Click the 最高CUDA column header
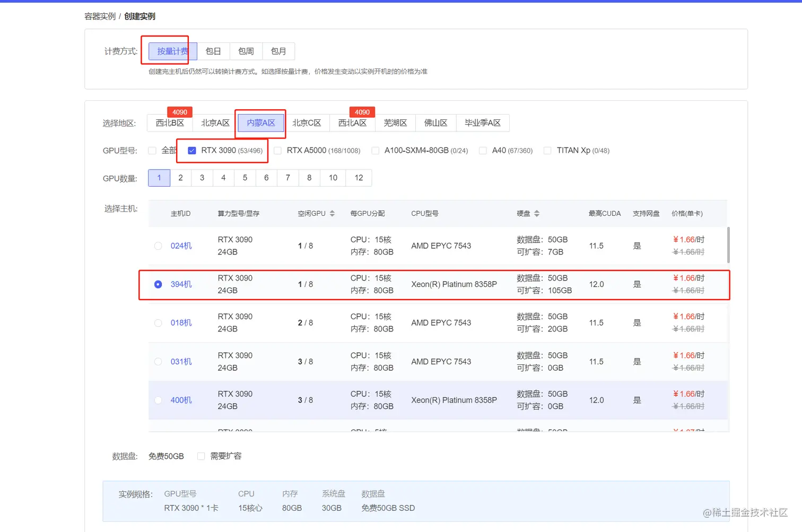802x532 pixels. click(x=605, y=213)
